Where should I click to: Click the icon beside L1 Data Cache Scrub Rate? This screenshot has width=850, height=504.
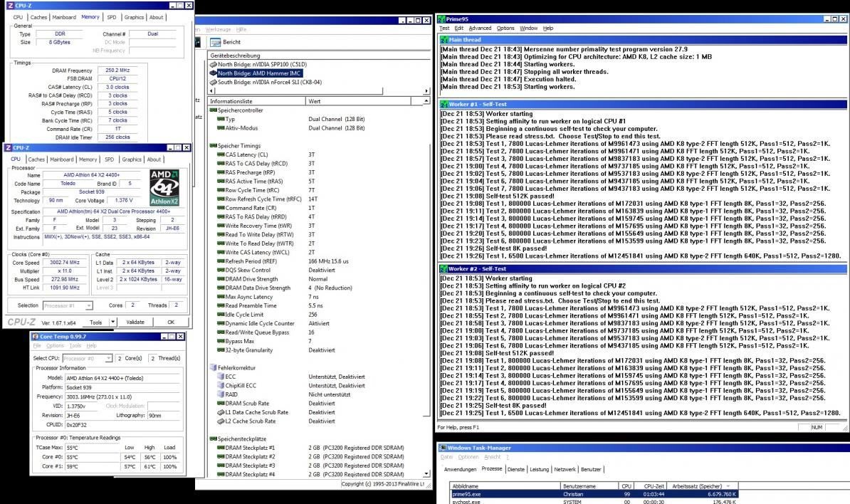pyautogui.click(x=221, y=412)
